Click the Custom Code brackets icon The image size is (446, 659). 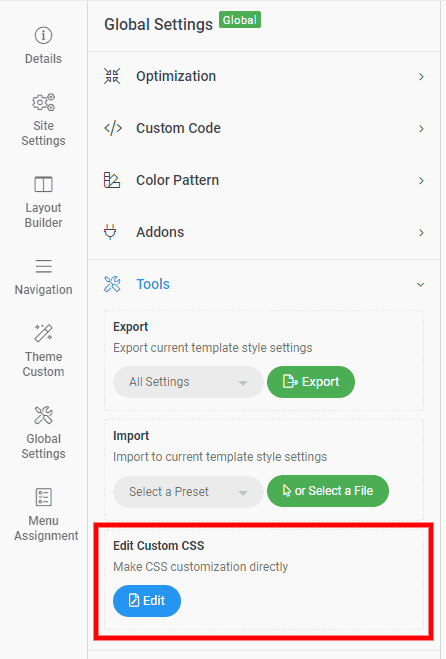click(113, 128)
